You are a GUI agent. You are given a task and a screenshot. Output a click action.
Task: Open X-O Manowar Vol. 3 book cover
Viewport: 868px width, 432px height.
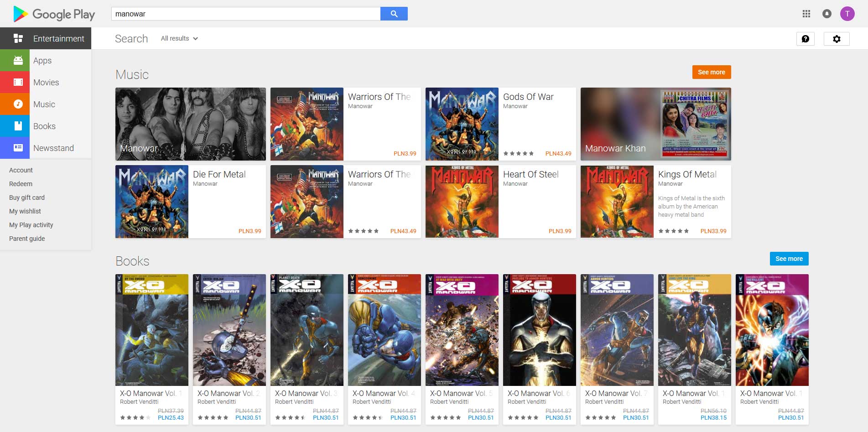coord(307,330)
